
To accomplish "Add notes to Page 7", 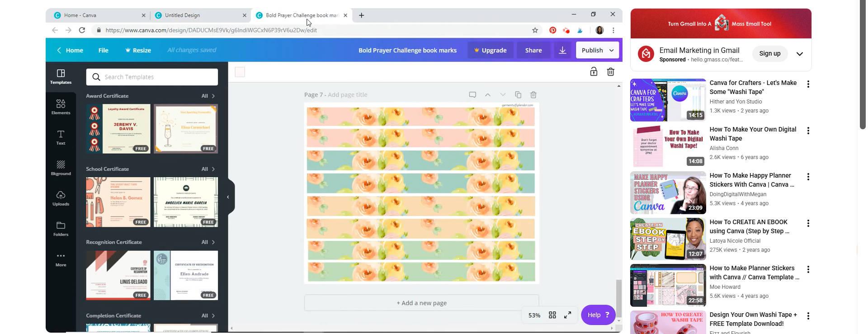I will (x=472, y=94).
